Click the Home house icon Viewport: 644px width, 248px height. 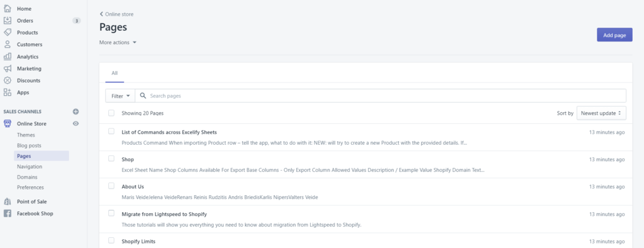[8, 9]
